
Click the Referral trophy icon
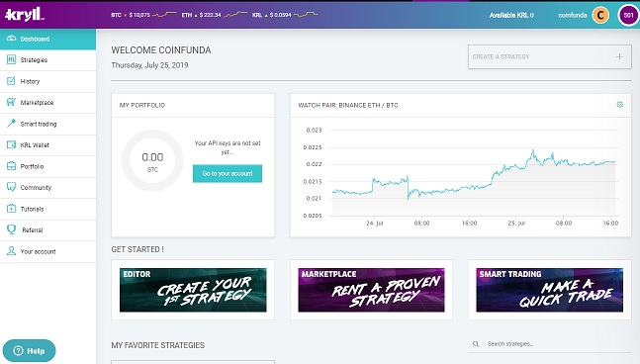[12, 229]
